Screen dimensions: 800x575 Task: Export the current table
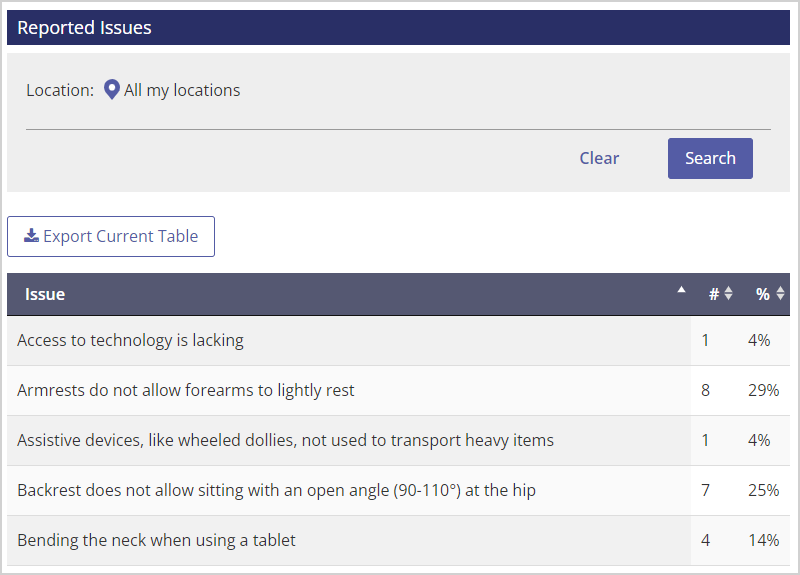tap(111, 236)
